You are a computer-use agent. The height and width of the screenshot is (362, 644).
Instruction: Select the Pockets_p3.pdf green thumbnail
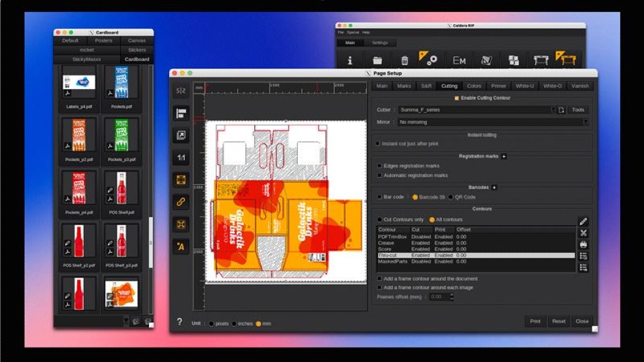121,136
